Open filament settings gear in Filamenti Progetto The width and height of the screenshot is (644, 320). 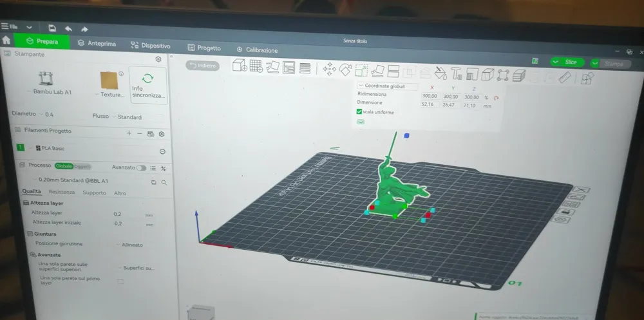(x=162, y=135)
